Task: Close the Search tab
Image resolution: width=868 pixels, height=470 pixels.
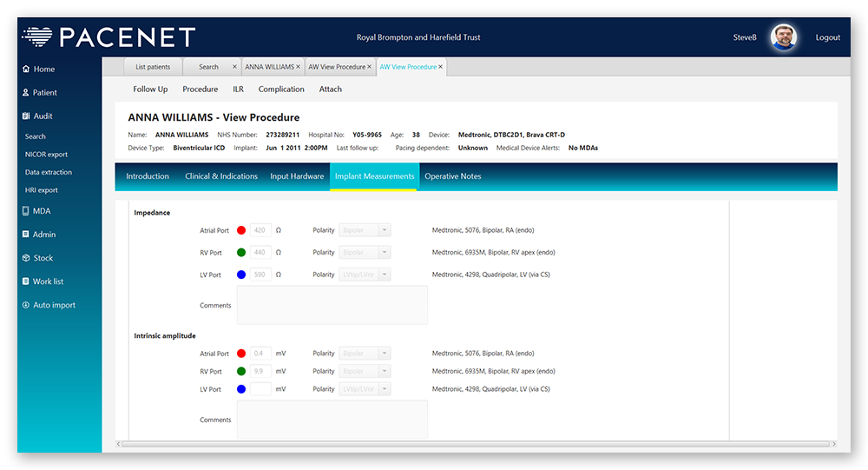Action: coord(234,67)
